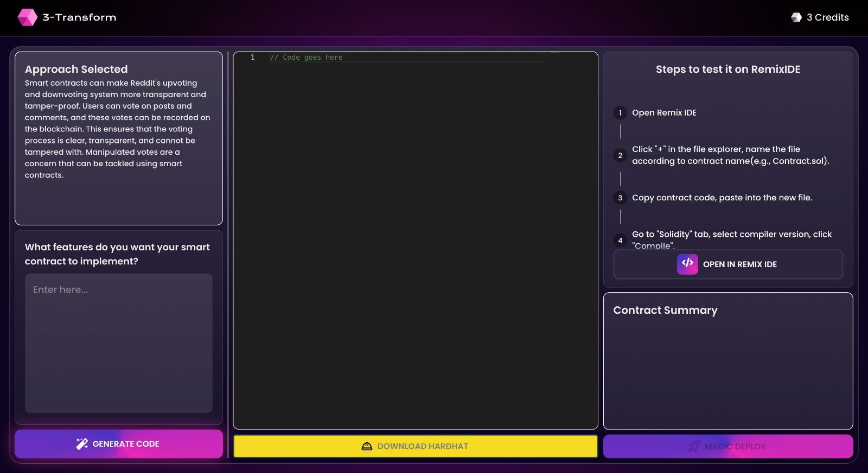This screenshot has height=473, width=868.
Task: Focus the contract features text area
Action: [119, 343]
